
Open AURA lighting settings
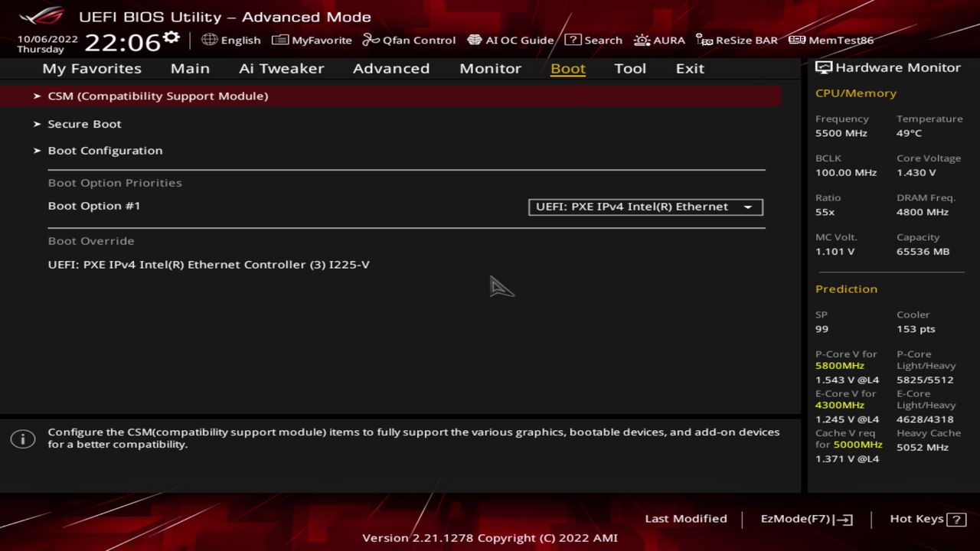tap(659, 40)
